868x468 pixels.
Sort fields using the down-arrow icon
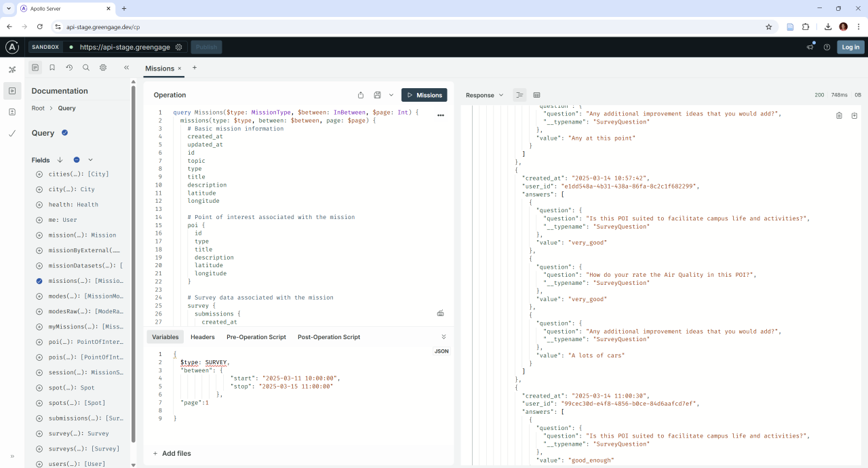coord(60,160)
